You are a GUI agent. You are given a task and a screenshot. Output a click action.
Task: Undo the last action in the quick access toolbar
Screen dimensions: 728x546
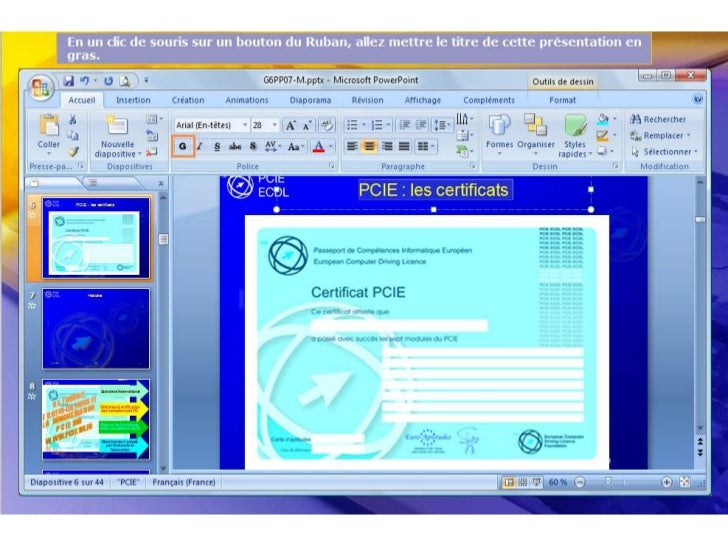tap(84, 81)
